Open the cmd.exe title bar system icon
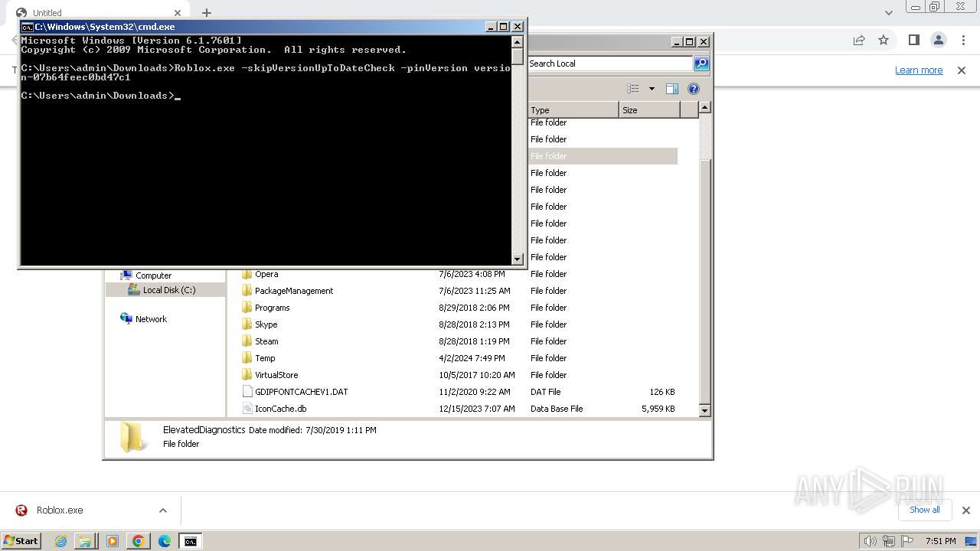 click(27, 26)
